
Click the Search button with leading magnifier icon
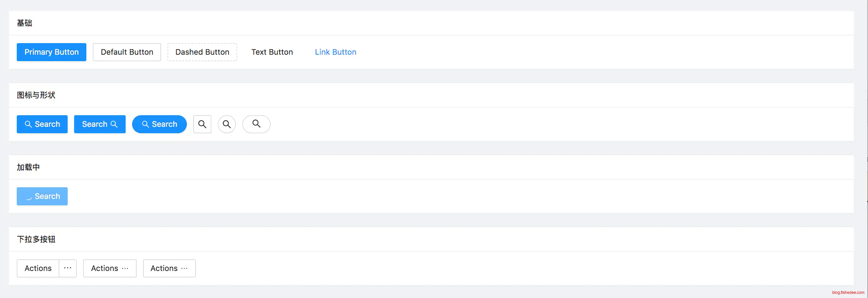[42, 124]
